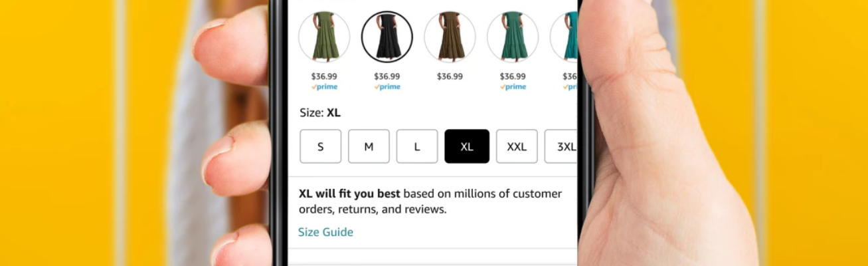Select the 3XL size button
868x266 pixels.
pos(561,146)
